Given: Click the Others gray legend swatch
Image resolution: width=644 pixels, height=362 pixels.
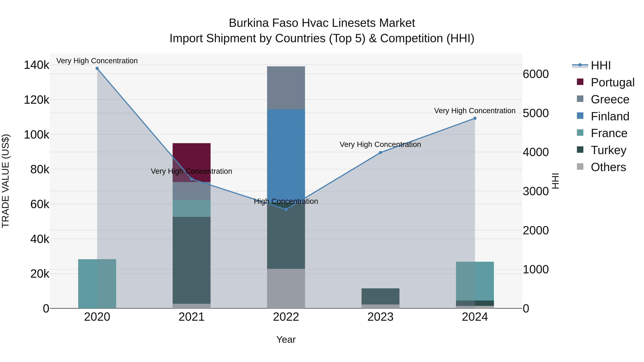Looking at the screenshot, I should click(x=580, y=167).
